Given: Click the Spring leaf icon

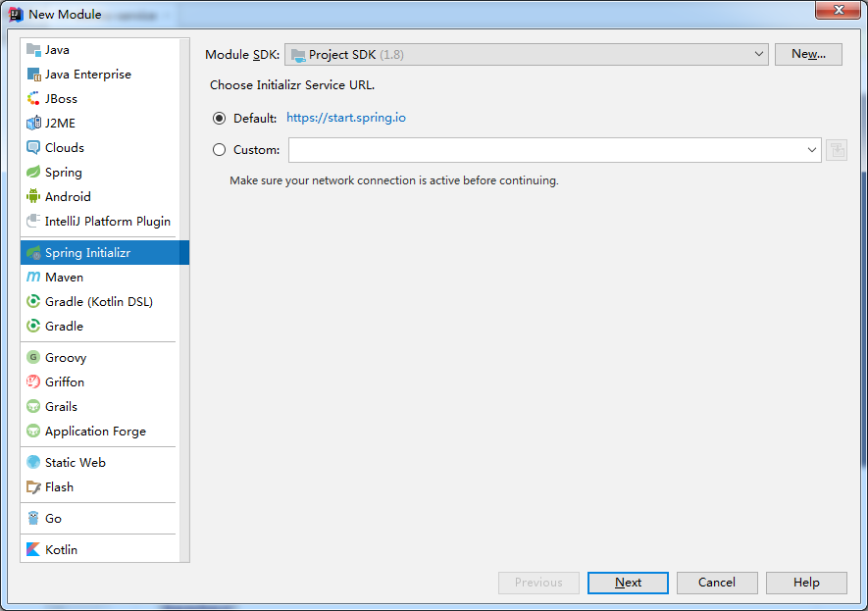Looking at the screenshot, I should tap(33, 173).
